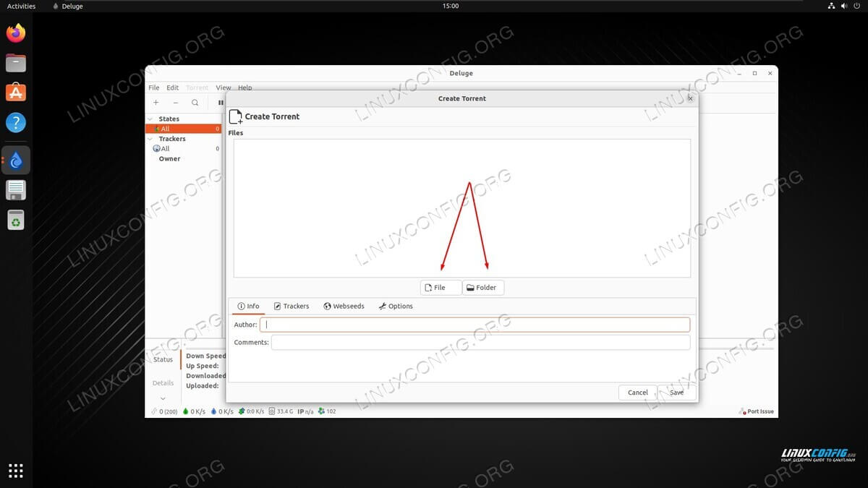Click into the Comments field
Screen dimensions: 868x488
coord(480,342)
